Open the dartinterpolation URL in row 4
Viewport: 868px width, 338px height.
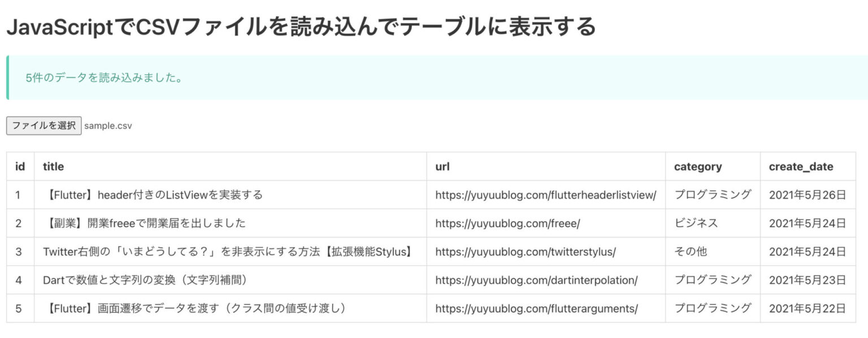pos(536,280)
